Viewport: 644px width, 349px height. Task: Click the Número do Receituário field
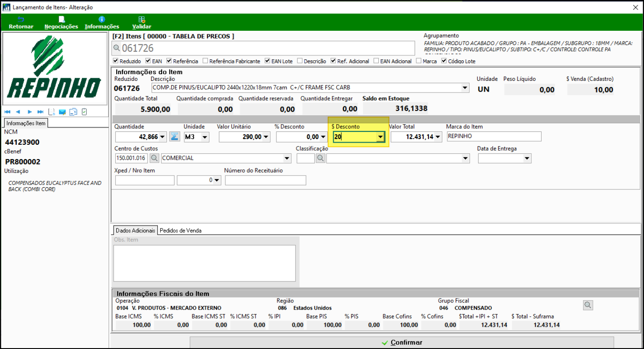[265, 180]
